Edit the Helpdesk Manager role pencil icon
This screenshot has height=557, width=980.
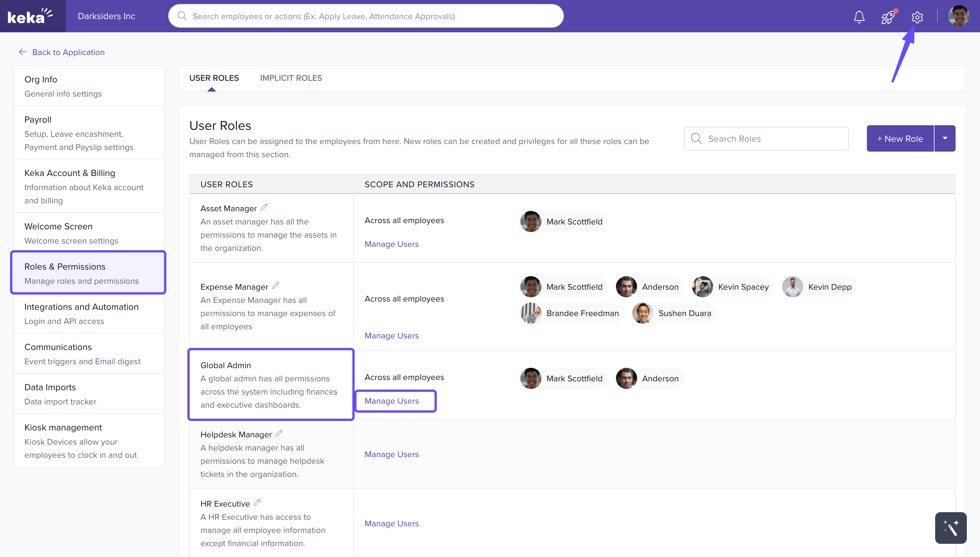(279, 433)
